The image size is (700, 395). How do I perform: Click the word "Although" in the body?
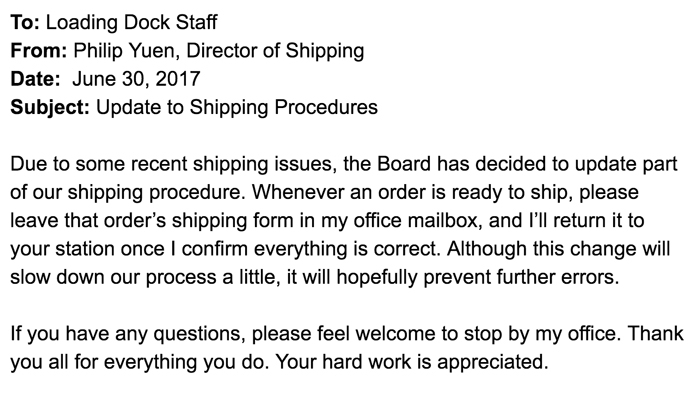pos(487,249)
